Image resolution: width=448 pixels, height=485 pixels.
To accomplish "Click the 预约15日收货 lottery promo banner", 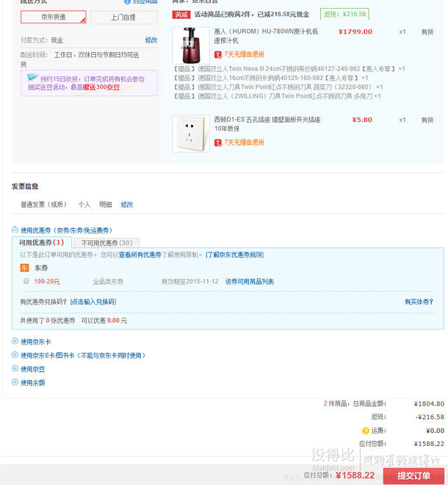I will click(x=89, y=83).
